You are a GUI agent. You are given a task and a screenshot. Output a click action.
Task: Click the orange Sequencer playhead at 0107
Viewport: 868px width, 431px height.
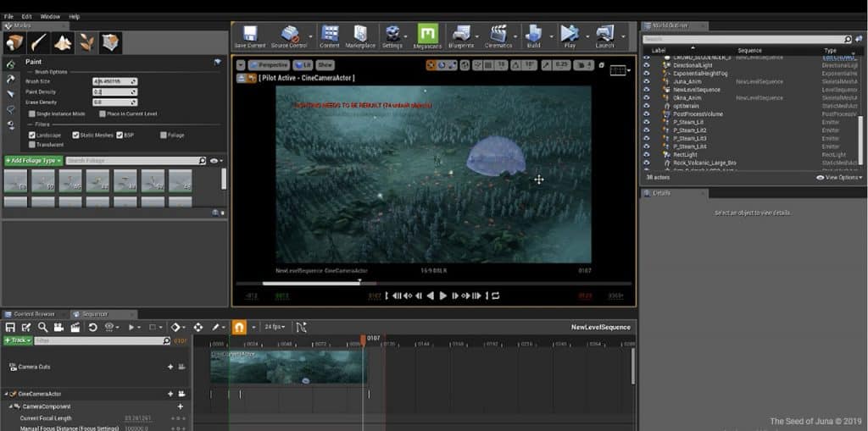pos(364,340)
